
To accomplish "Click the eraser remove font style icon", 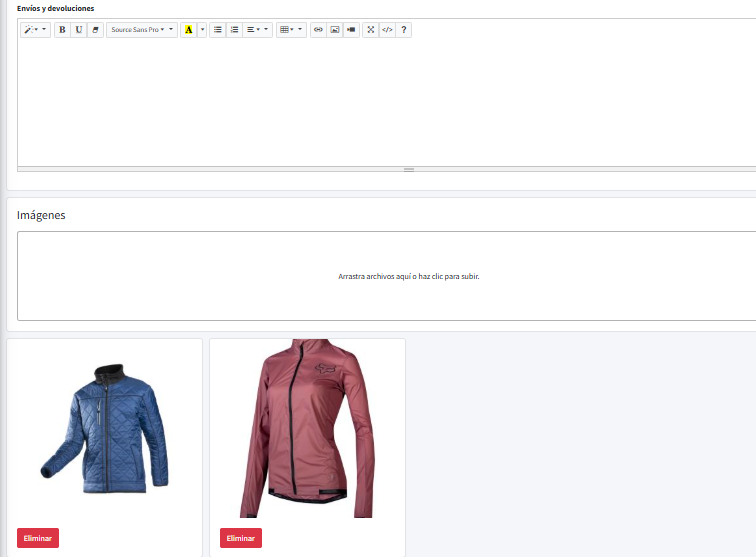I will [x=96, y=30].
